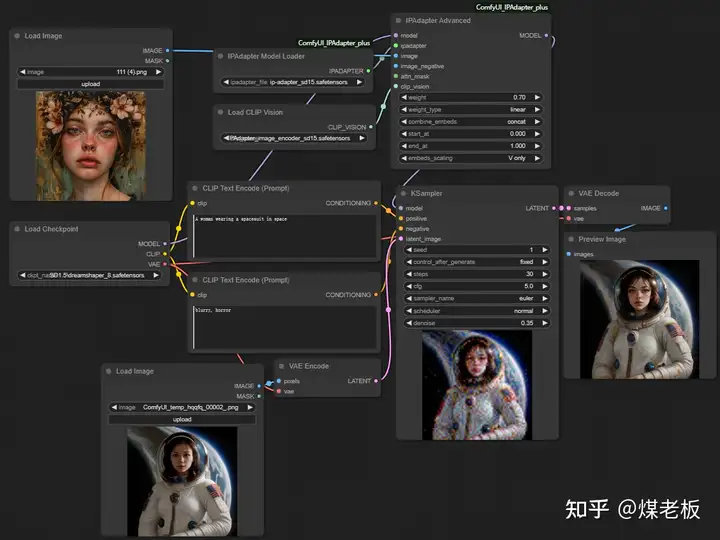The width and height of the screenshot is (720, 540).
Task: Open the sampler_name combo set to euler
Action: (477, 298)
